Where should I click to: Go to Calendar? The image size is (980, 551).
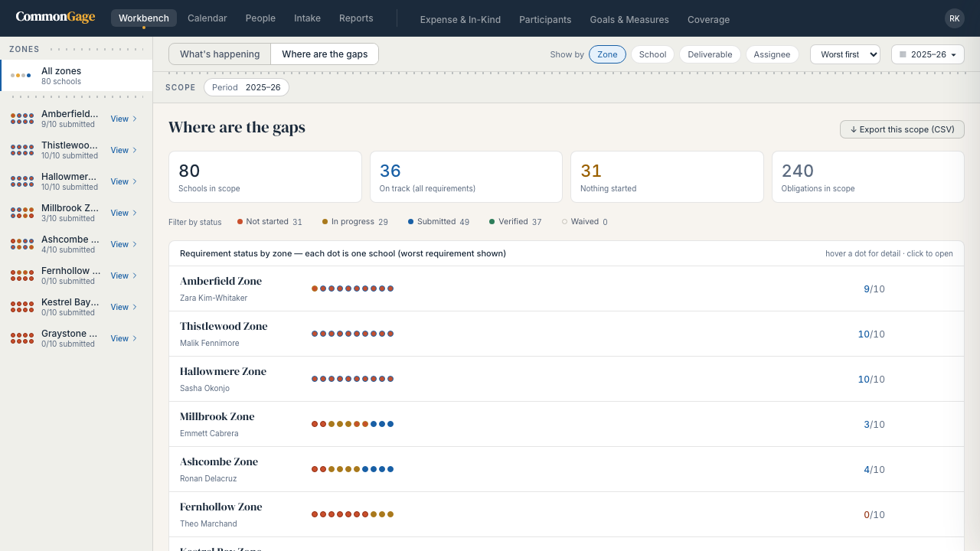pyautogui.click(x=207, y=18)
